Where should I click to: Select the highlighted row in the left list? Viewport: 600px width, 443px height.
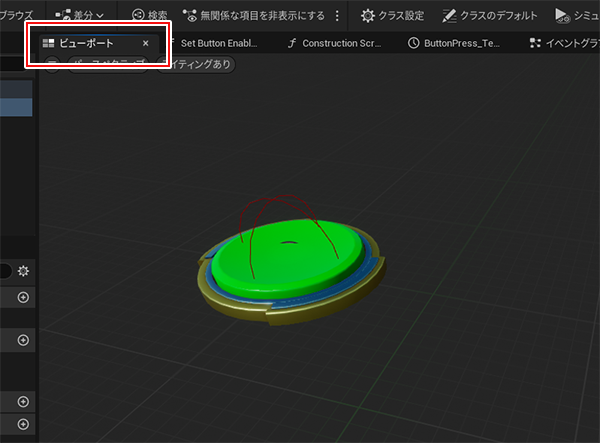15,107
